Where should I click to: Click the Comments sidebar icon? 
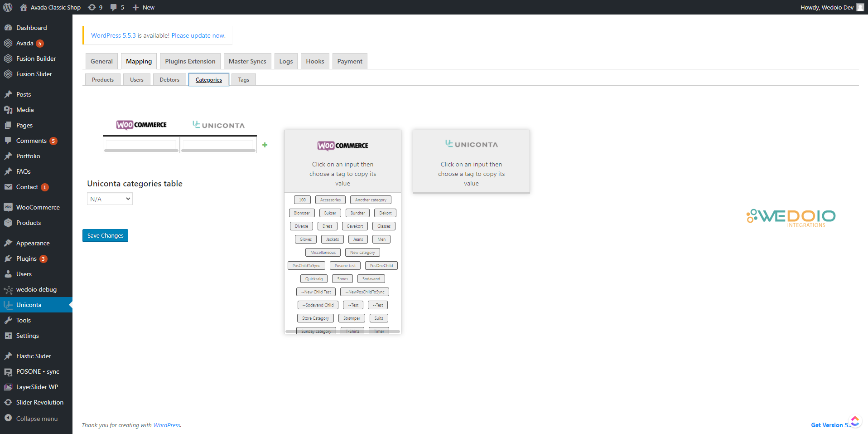click(8, 141)
